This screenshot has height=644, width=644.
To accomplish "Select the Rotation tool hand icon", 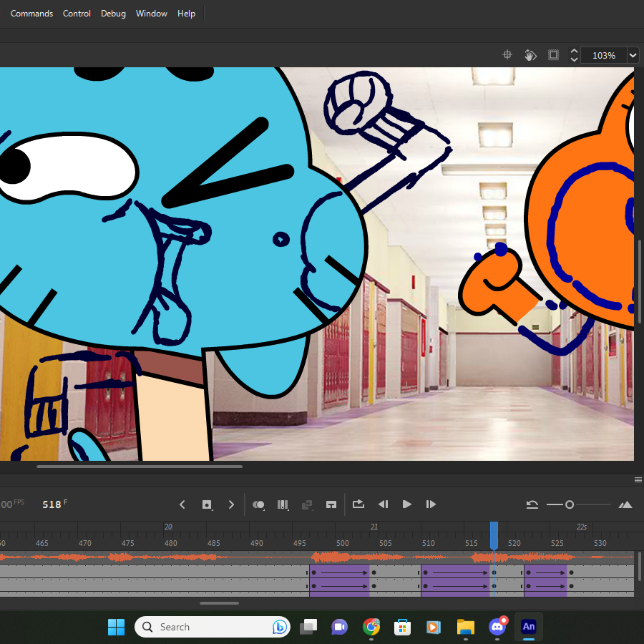I will click(x=530, y=54).
